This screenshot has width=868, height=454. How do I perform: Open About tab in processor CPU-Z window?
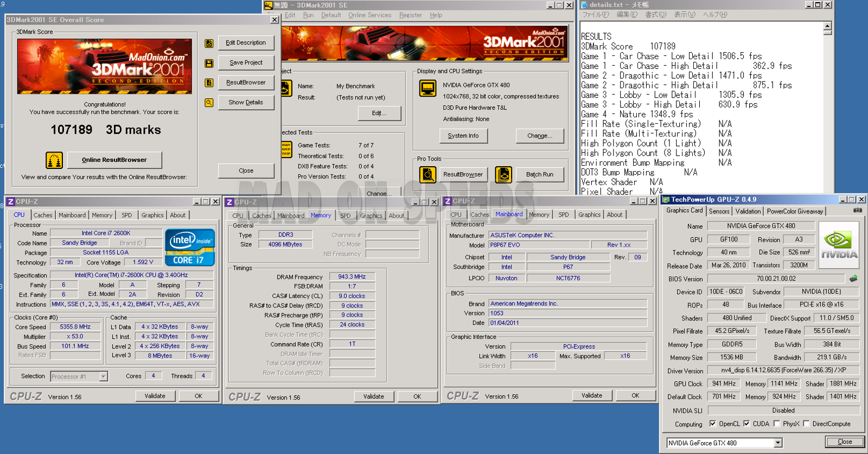coord(177,215)
